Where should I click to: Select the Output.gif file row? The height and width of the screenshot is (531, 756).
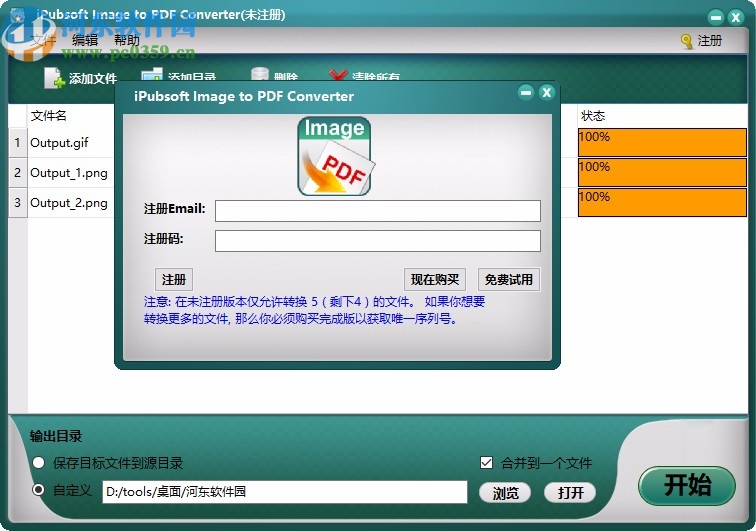coord(70,143)
